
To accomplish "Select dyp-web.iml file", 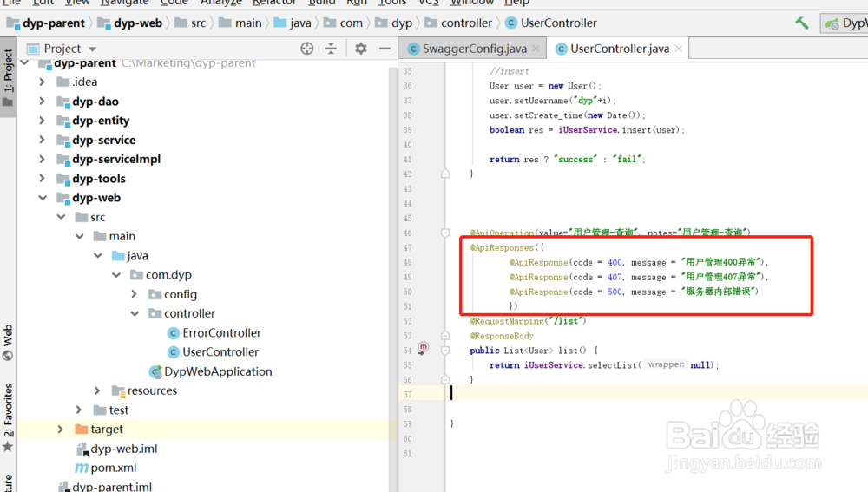I will click(124, 449).
